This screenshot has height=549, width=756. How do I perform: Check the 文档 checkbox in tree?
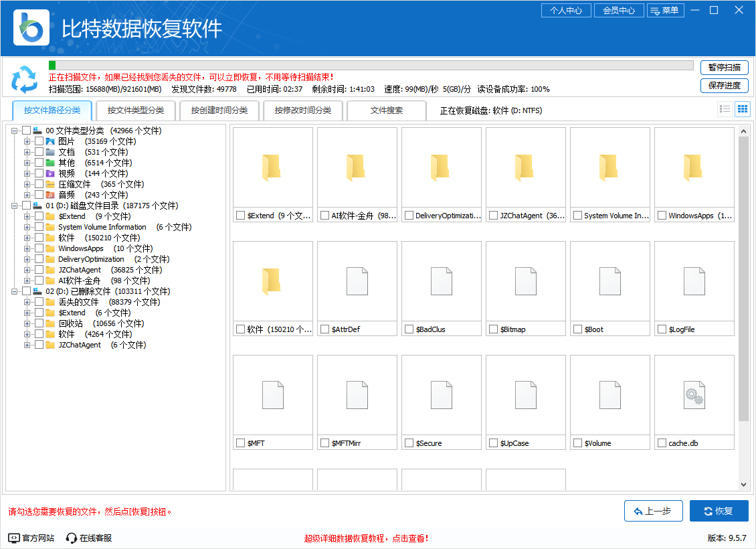39,152
